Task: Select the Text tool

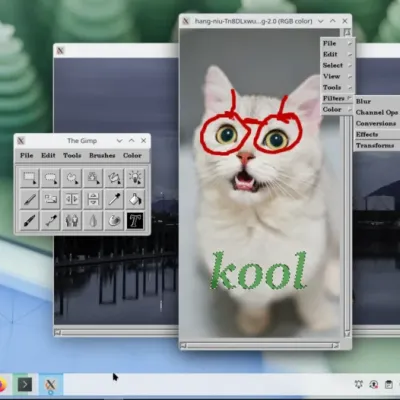Action: click(135, 220)
